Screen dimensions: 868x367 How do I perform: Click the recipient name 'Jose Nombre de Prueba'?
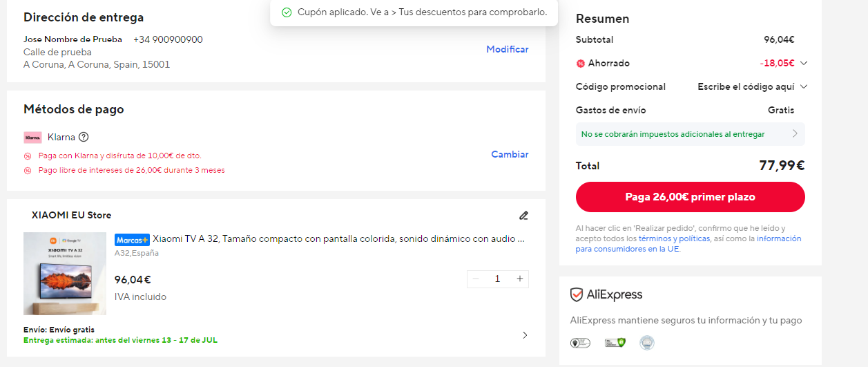click(x=73, y=39)
